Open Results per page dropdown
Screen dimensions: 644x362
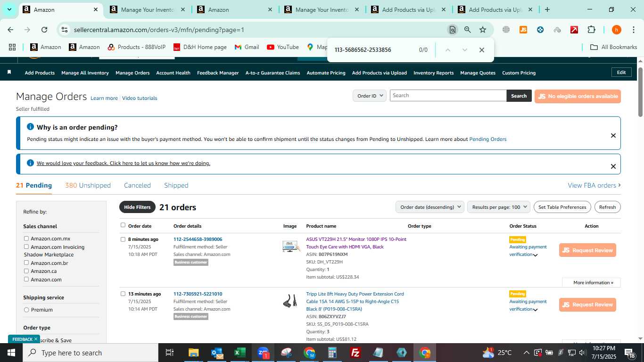click(x=499, y=207)
